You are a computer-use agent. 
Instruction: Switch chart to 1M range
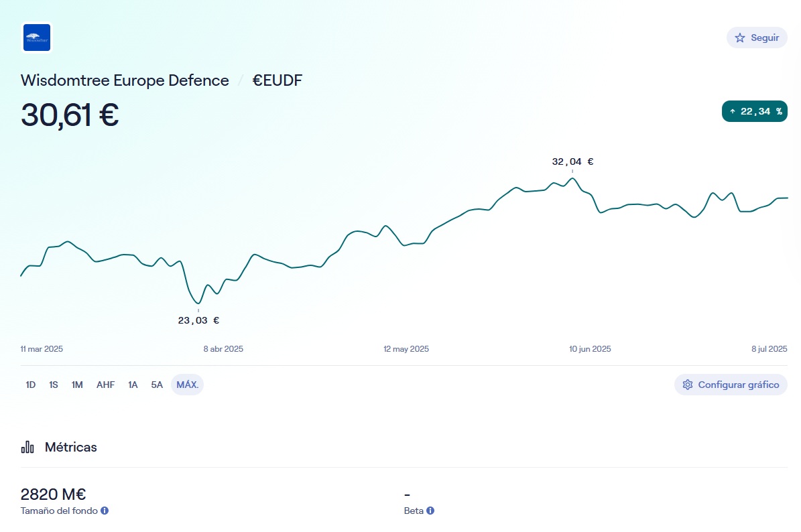77,385
